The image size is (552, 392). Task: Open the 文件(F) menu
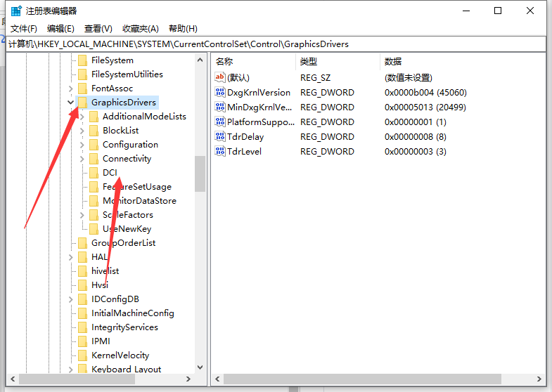point(24,29)
